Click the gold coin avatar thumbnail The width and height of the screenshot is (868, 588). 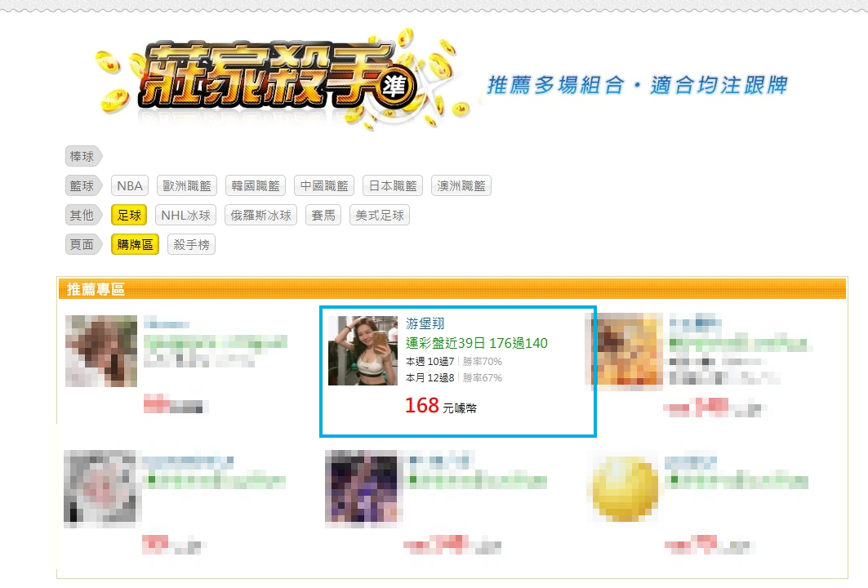pyautogui.click(x=625, y=489)
